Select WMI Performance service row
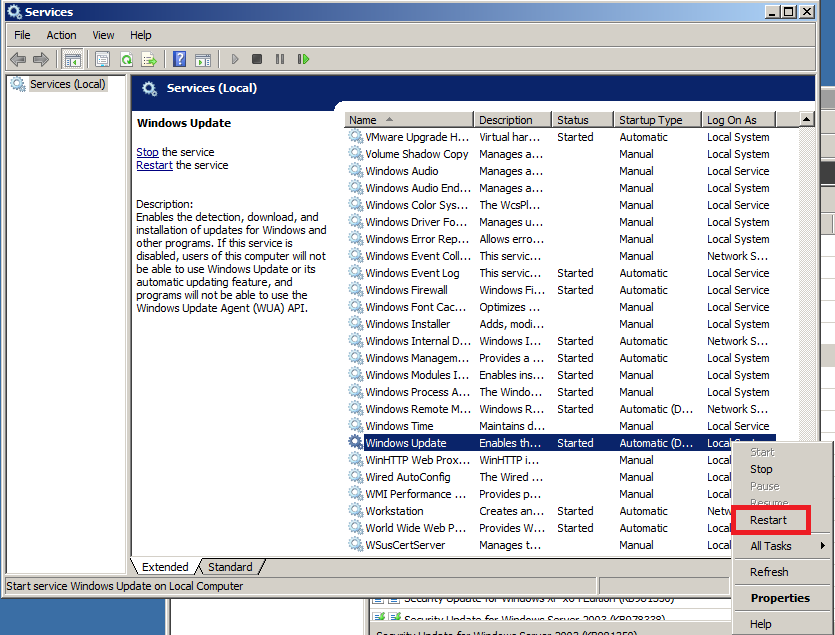Screen dimensions: 835x635 click(539, 494)
